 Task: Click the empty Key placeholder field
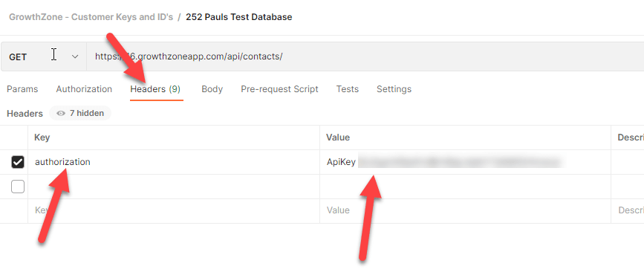coord(174,211)
